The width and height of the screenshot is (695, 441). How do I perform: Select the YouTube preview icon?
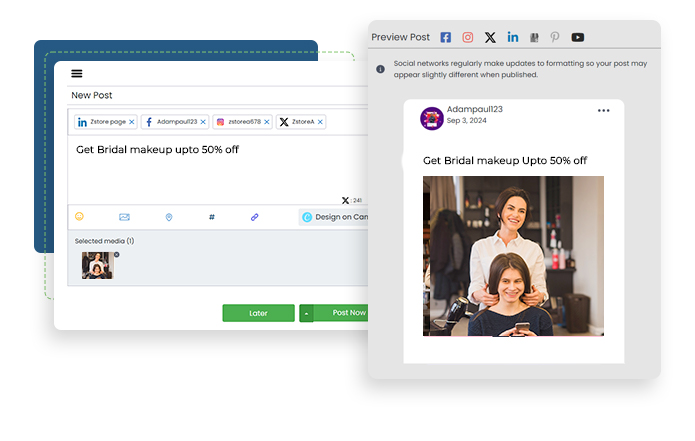click(578, 37)
